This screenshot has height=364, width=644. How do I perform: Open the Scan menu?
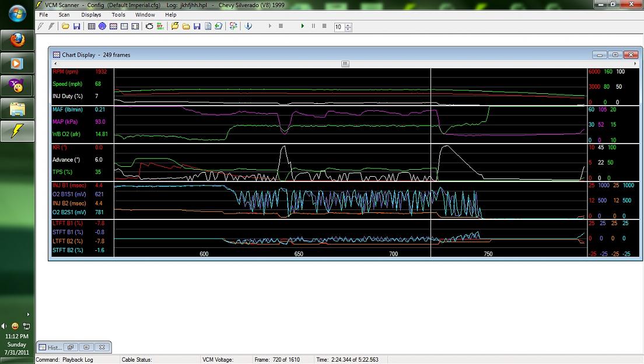[64, 15]
